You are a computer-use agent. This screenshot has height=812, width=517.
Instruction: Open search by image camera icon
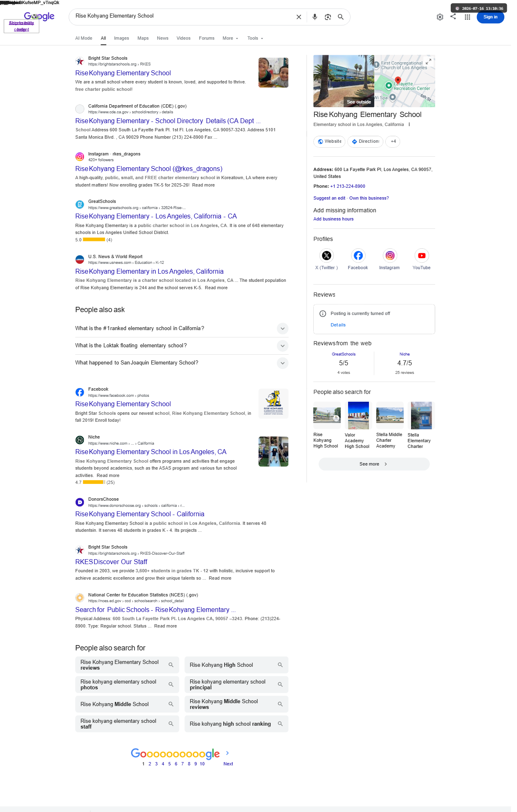(x=328, y=17)
